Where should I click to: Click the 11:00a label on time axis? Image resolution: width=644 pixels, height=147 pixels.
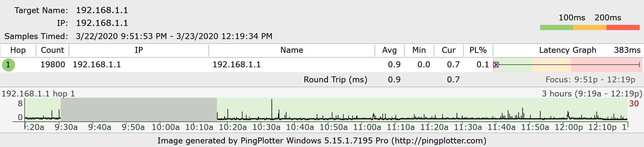[x=367, y=127]
